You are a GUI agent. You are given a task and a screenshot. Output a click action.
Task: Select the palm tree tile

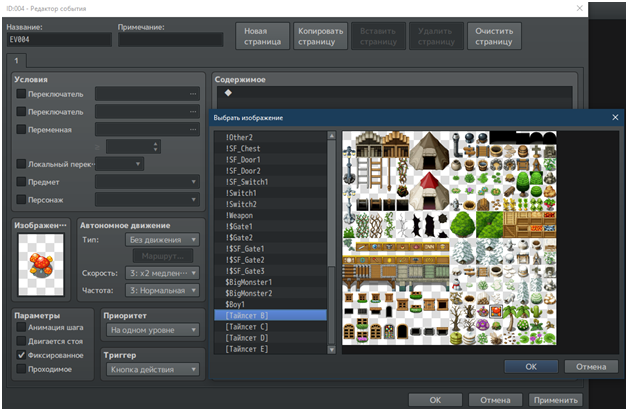(509, 317)
